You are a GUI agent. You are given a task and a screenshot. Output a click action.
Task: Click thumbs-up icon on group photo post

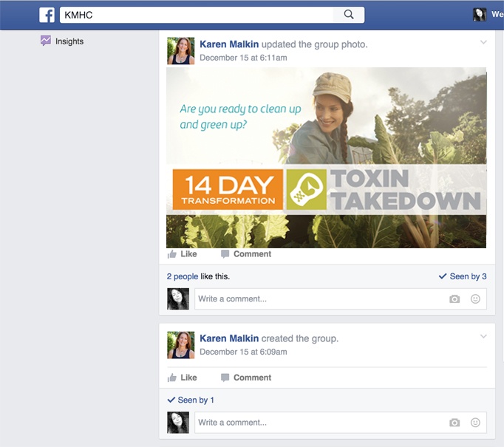pyautogui.click(x=172, y=254)
